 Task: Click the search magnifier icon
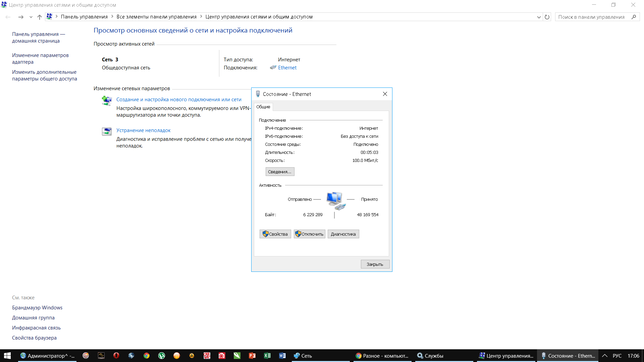point(634,17)
